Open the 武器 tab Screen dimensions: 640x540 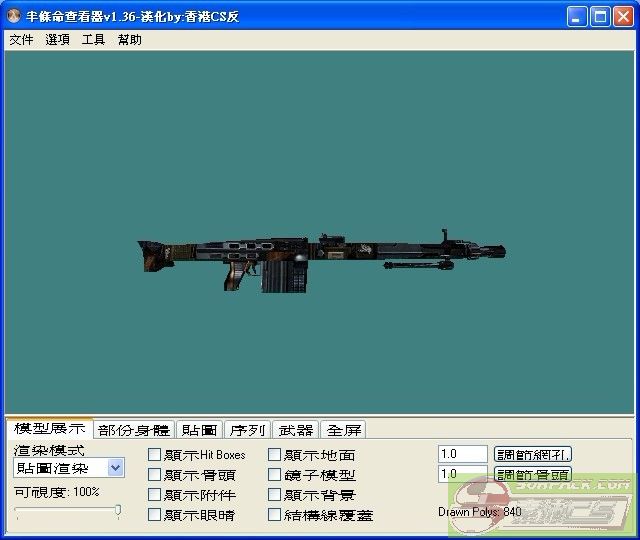pos(295,430)
